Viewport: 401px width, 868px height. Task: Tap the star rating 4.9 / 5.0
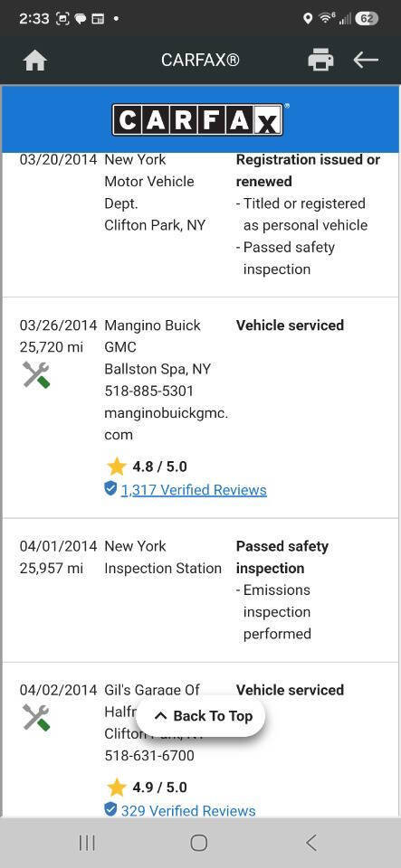tap(147, 788)
